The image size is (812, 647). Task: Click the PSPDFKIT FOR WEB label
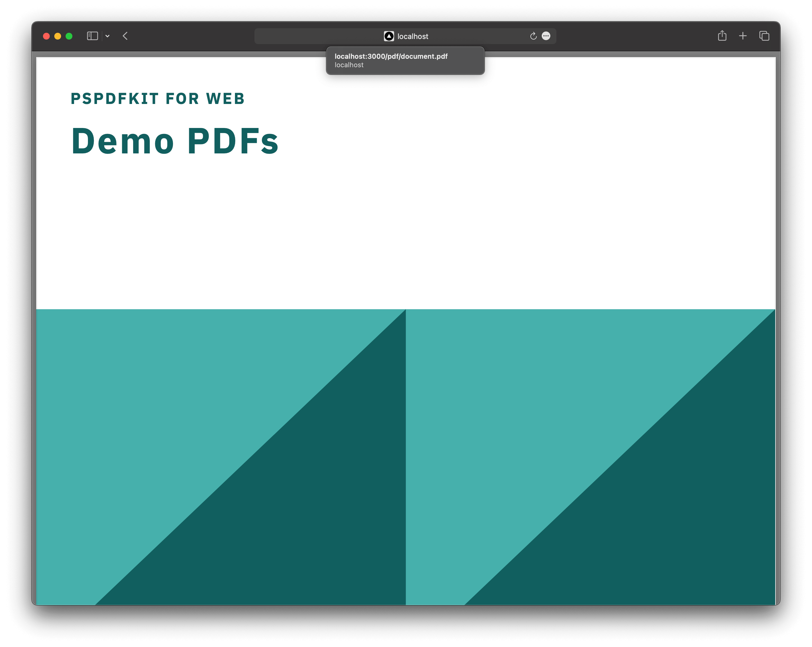click(x=157, y=99)
